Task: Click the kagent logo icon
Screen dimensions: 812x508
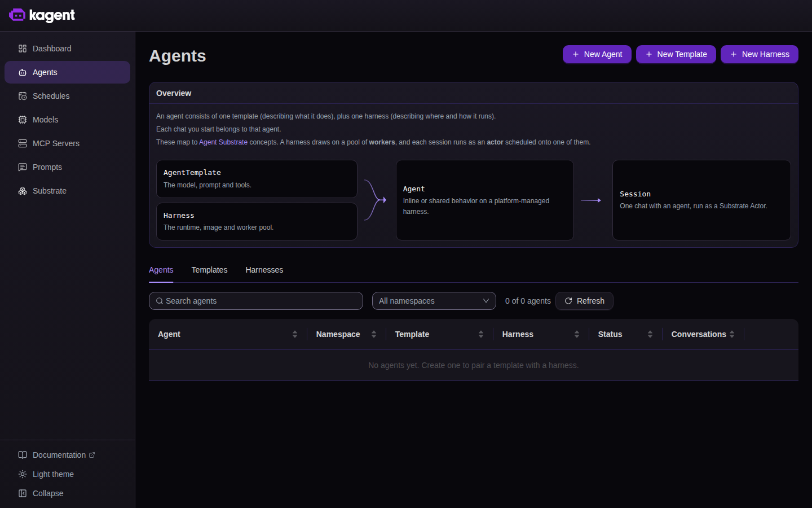Action: [17, 15]
